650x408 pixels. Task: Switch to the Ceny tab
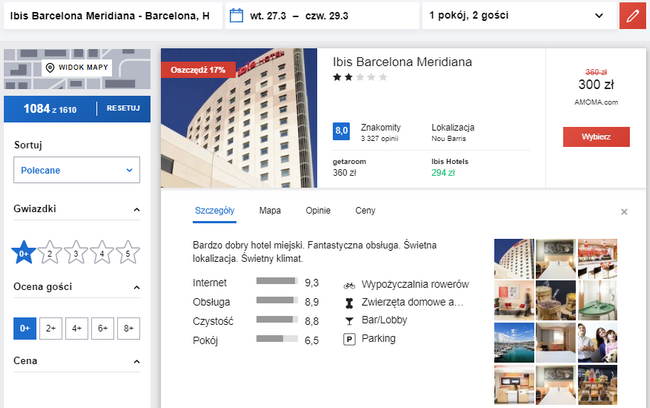pyautogui.click(x=365, y=211)
